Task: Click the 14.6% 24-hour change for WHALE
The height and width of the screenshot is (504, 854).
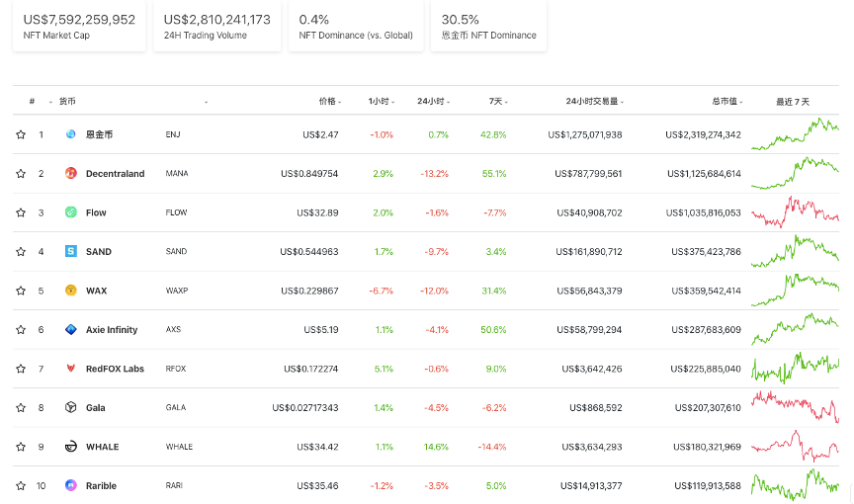Action: pyautogui.click(x=436, y=447)
